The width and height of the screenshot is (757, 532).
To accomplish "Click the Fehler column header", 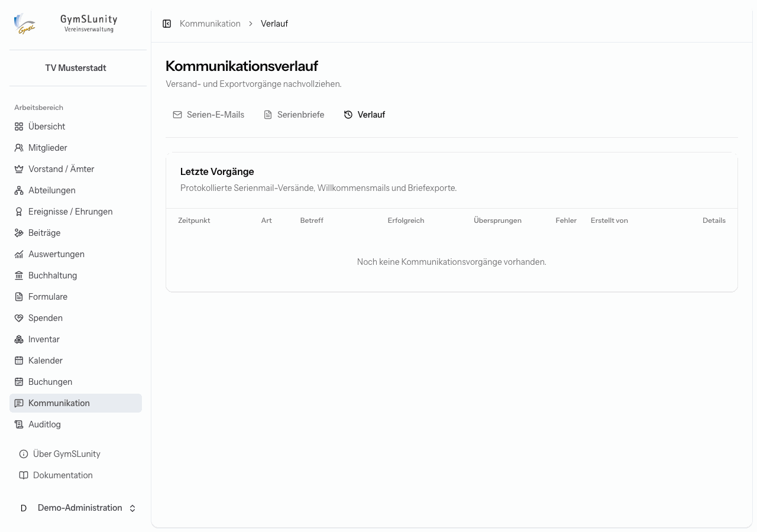I will (566, 220).
